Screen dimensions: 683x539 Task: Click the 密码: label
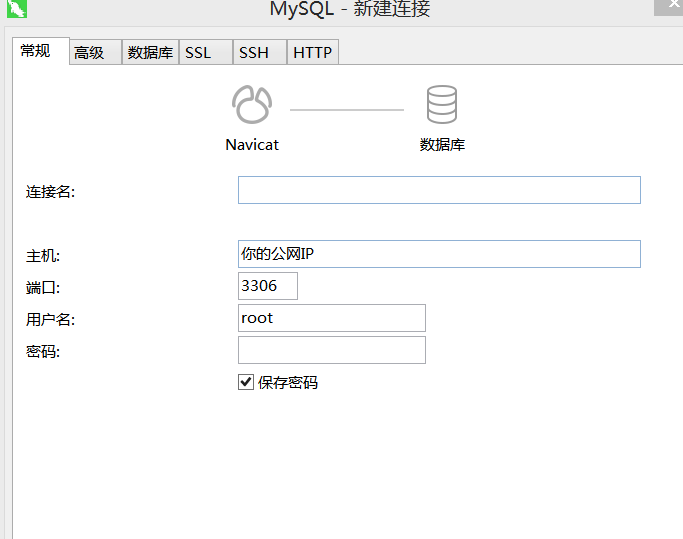(43, 352)
